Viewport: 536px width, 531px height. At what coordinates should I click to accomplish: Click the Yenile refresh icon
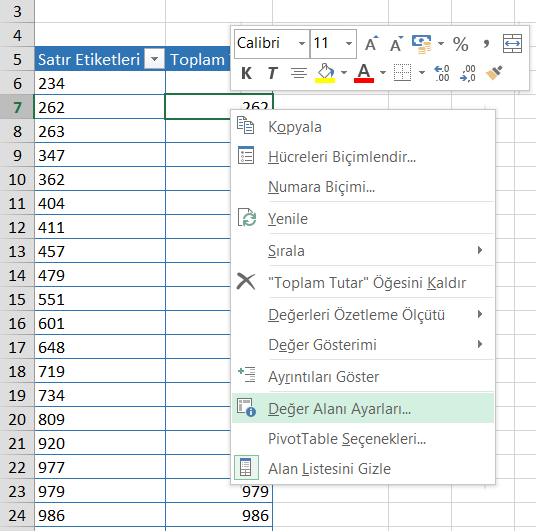point(247,217)
